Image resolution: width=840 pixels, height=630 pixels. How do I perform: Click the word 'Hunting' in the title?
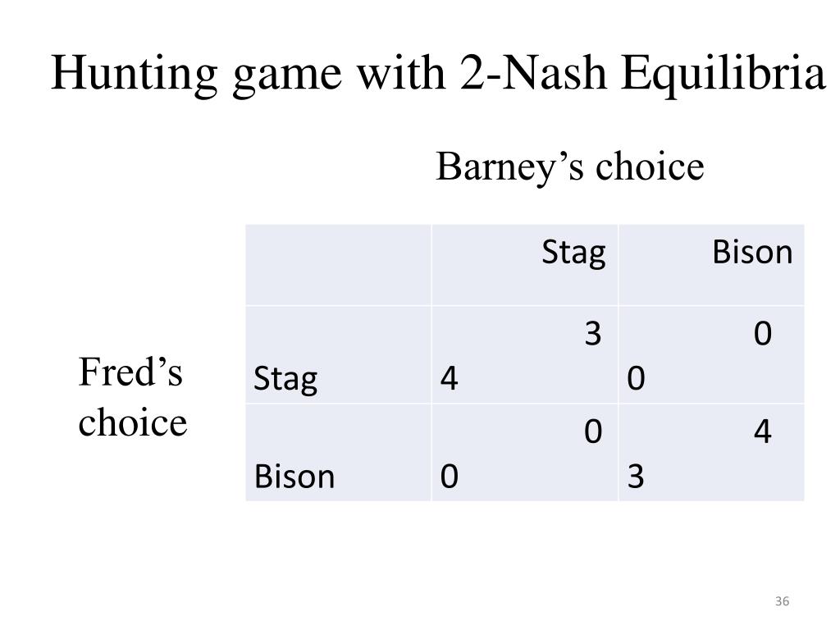tap(135, 74)
